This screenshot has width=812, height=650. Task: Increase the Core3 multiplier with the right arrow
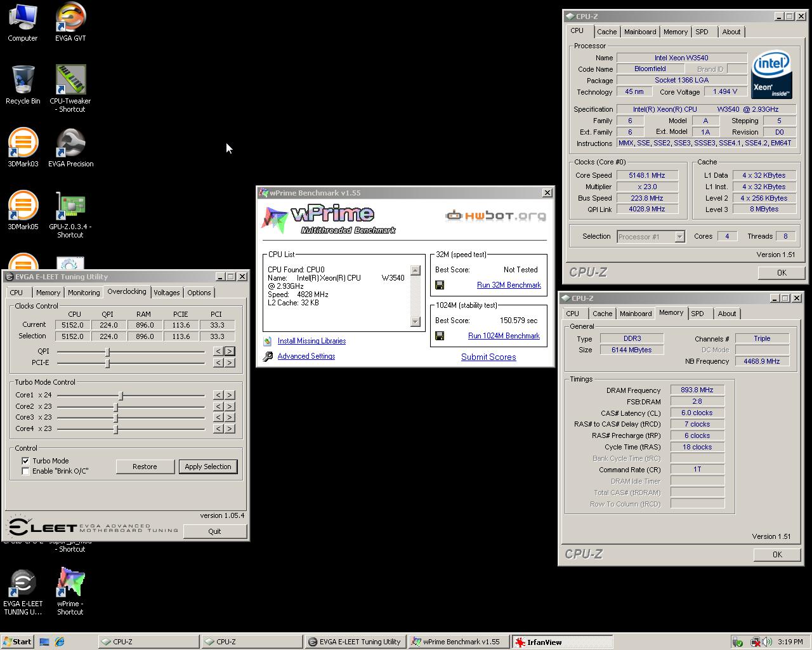[229, 418]
